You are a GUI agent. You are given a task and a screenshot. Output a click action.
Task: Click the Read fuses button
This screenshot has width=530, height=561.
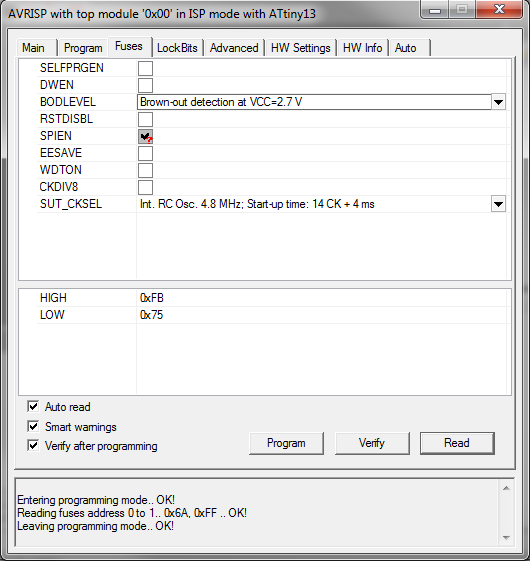tap(457, 443)
